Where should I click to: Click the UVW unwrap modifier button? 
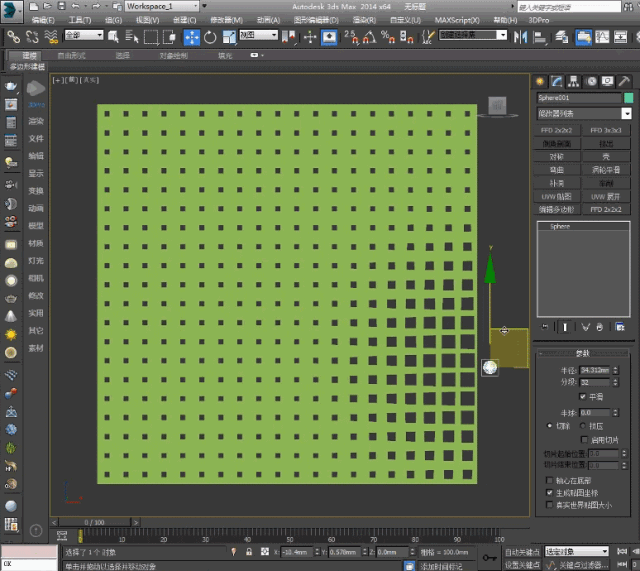pos(606,196)
